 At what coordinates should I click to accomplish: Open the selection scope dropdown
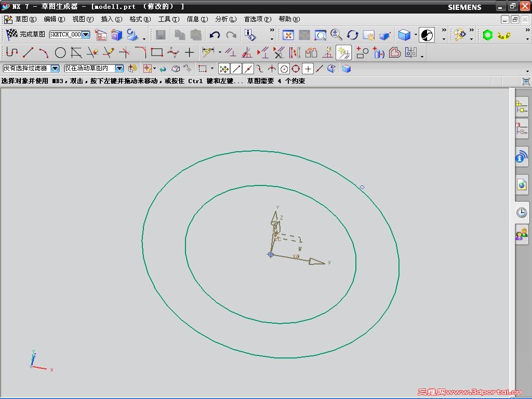click(119, 69)
